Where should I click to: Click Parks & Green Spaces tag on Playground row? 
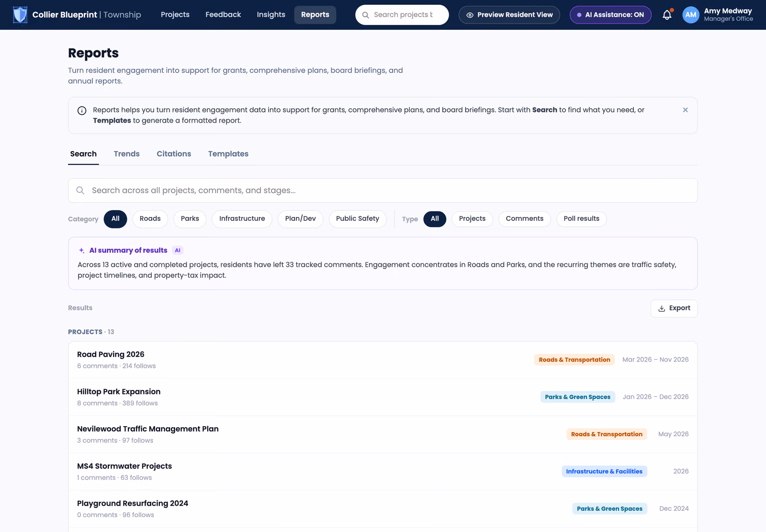click(609, 509)
